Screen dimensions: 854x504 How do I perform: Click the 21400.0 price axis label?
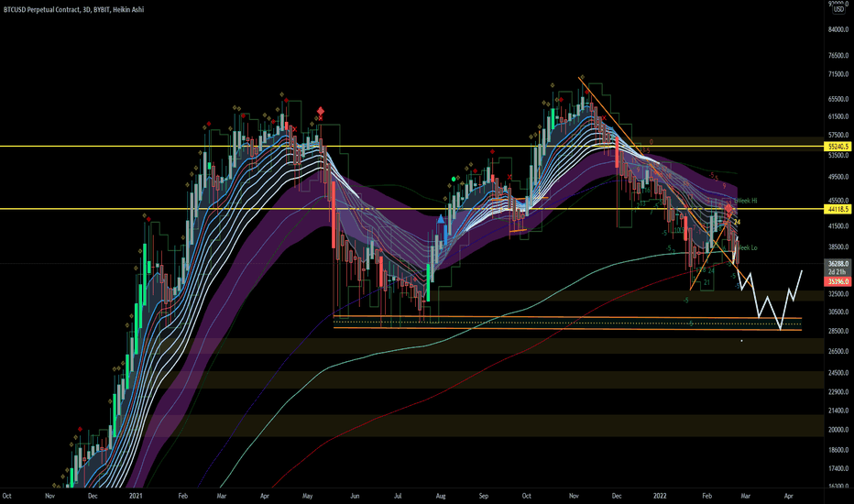[x=838, y=411]
